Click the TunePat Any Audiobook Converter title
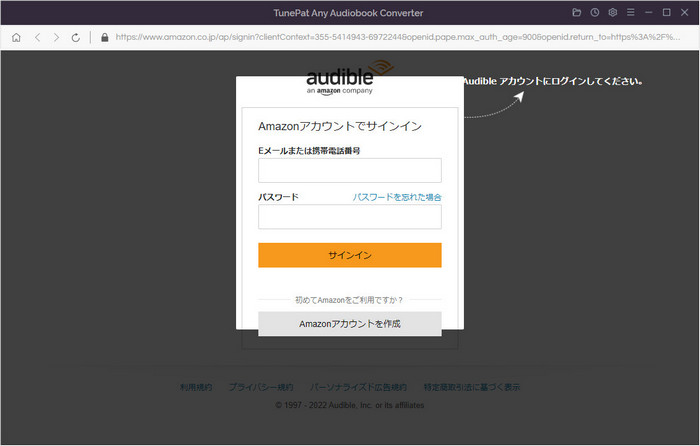The width and height of the screenshot is (700, 446). click(348, 13)
